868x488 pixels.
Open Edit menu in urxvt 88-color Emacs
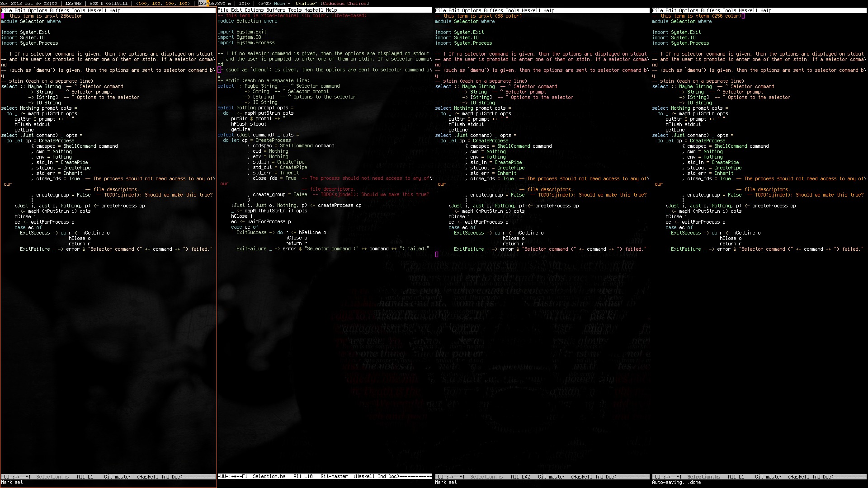[x=453, y=10]
